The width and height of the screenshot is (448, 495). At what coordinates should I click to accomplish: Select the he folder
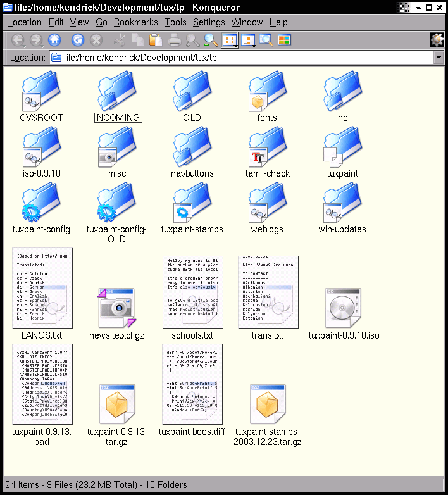pos(342,96)
